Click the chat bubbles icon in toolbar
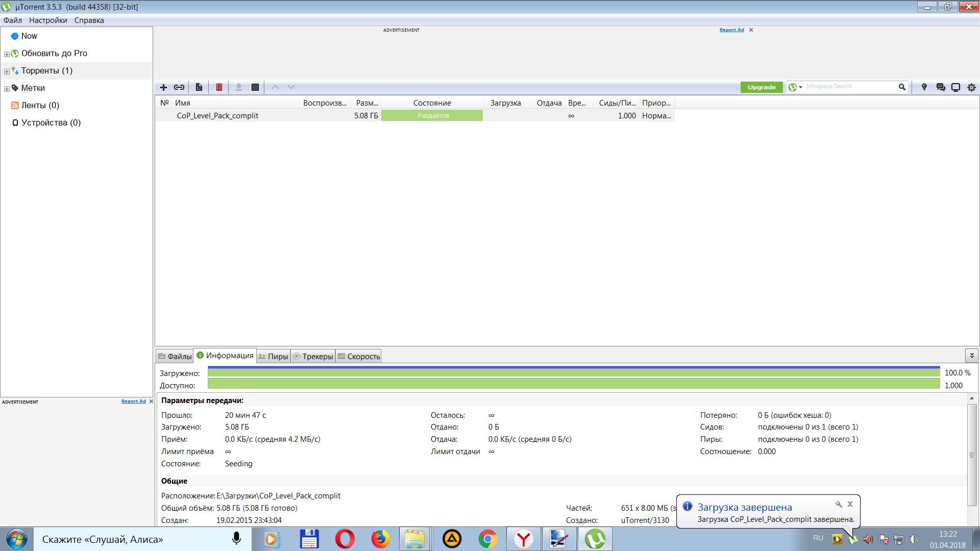Viewport: 980px width, 551px height. 940,87
